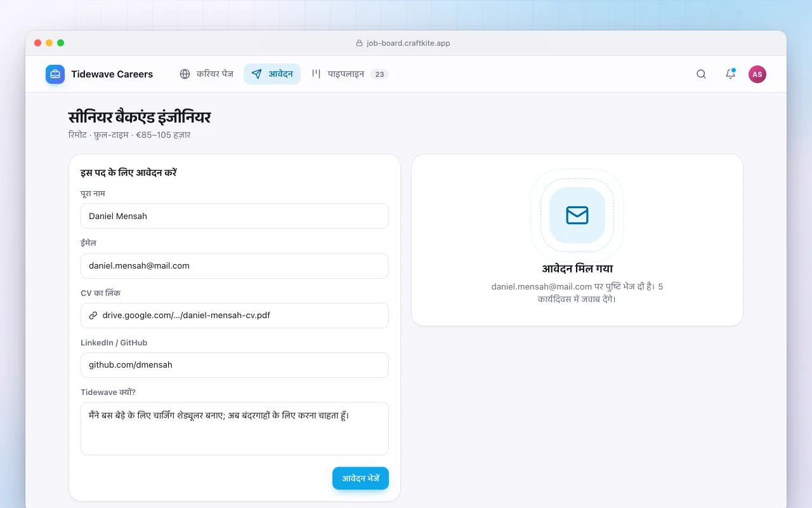The image size is (812, 508).
Task: Click the lock icon in address bar
Action: 360,43
